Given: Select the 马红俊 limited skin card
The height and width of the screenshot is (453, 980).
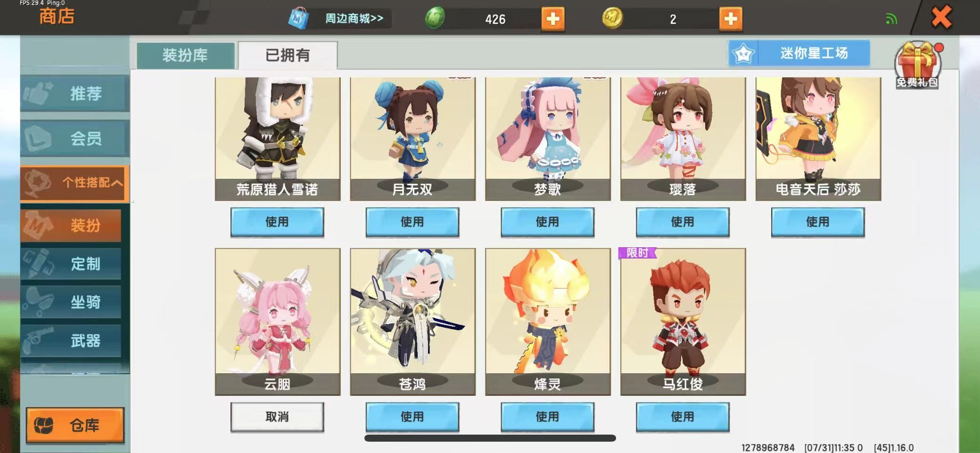Looking at the screenshot, I should tap(683, 321).
